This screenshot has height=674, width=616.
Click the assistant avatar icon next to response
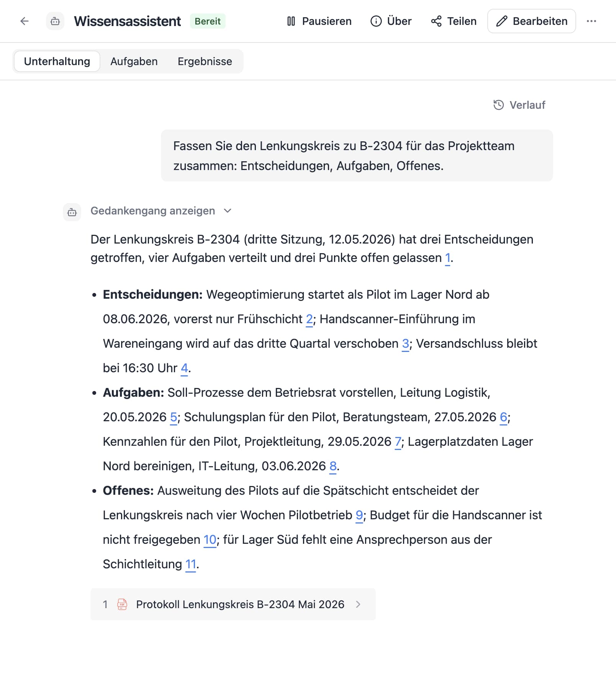coord(72,212)
